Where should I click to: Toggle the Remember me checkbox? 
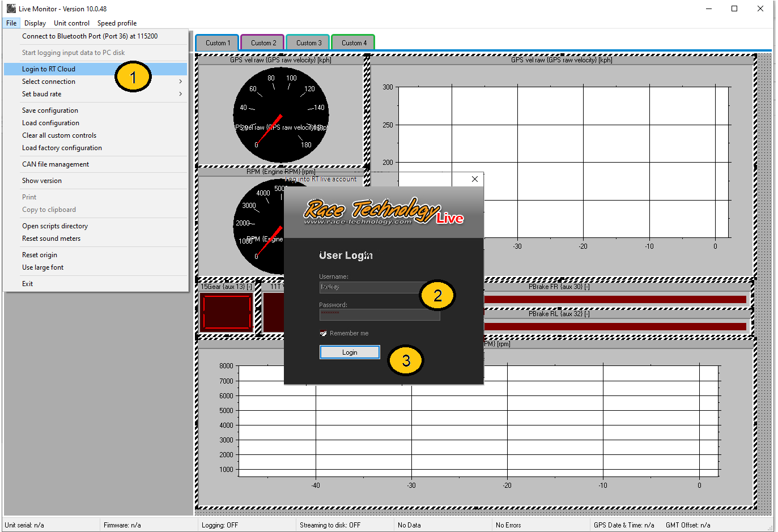coord(323,333)
